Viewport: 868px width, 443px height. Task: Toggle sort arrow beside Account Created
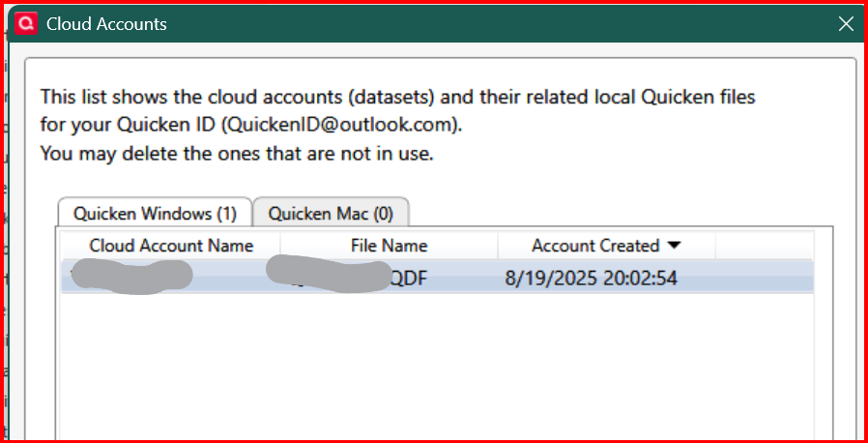tap(674, 246)
